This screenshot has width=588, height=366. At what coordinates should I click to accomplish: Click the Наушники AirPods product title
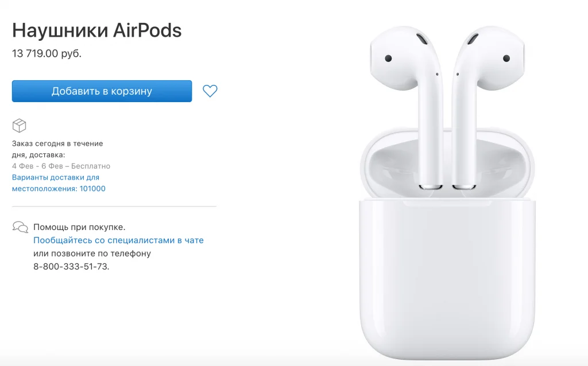click(96, 30)
